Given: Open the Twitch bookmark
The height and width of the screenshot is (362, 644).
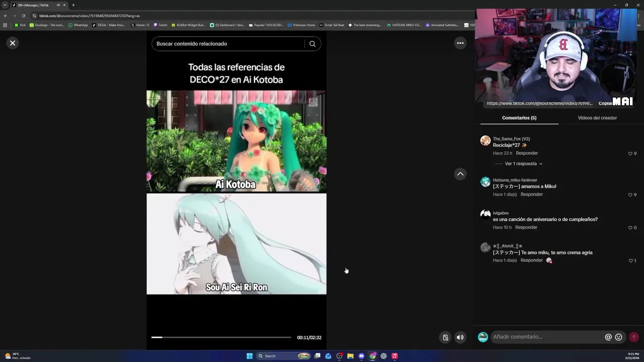Looking at the screenshot, I should 160,25.
